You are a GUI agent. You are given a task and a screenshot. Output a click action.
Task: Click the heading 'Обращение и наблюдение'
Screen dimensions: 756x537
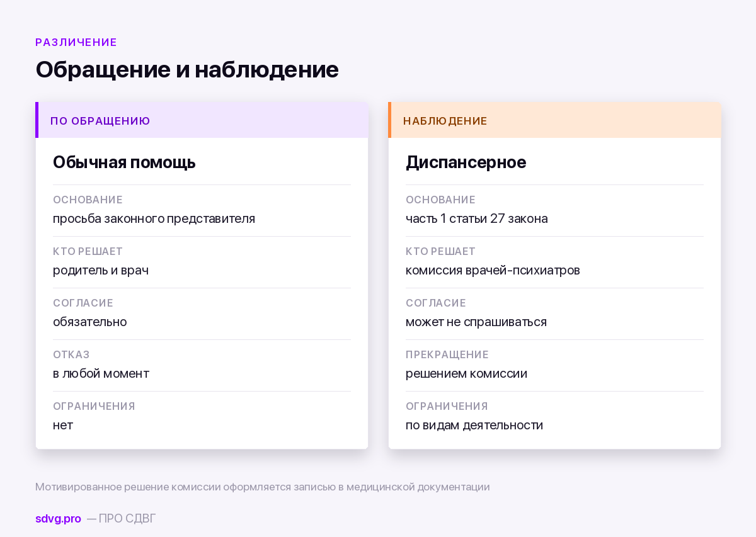pyautogui.click(x=187, y=69)
